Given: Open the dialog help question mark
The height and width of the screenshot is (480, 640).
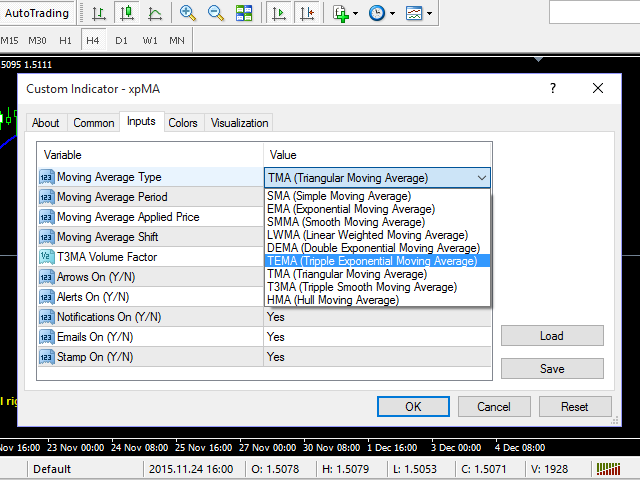Looking at the screenshot, I should pos(553,88).
